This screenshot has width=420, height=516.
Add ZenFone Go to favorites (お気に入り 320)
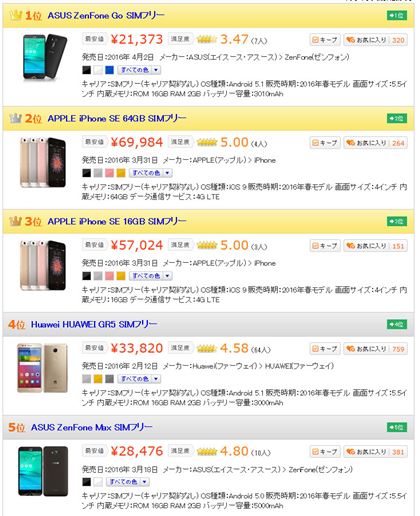click(x=375, y=40)
